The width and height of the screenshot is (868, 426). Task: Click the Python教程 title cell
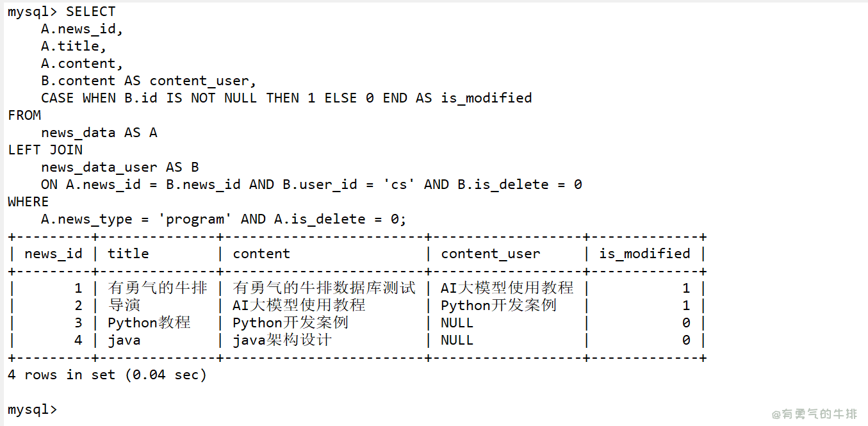point(149,323)
